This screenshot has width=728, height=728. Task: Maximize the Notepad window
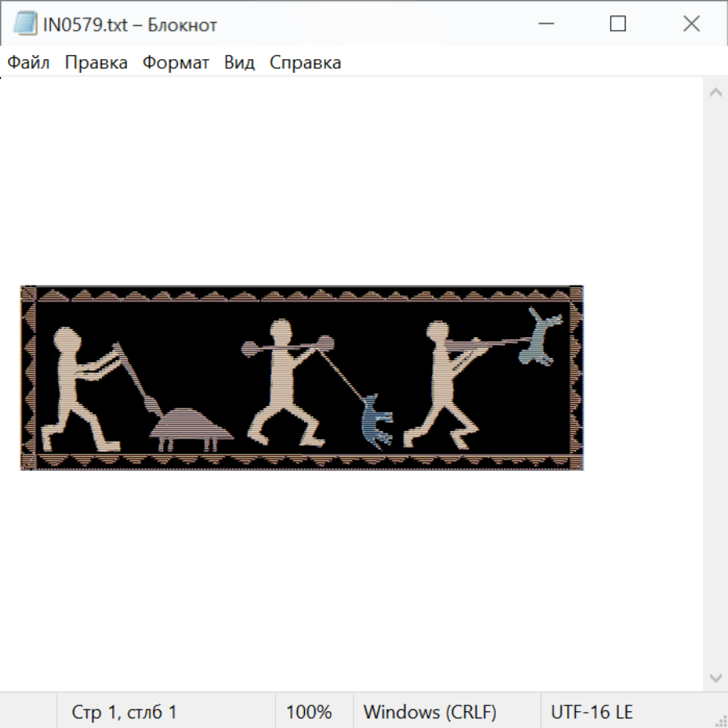[x=618, y=24]
